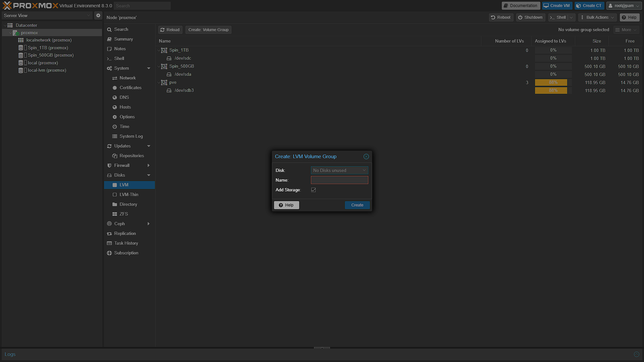Expand the Firewall submenu arrow
Screen dimensions: 644x362
[x=149, y=166]
